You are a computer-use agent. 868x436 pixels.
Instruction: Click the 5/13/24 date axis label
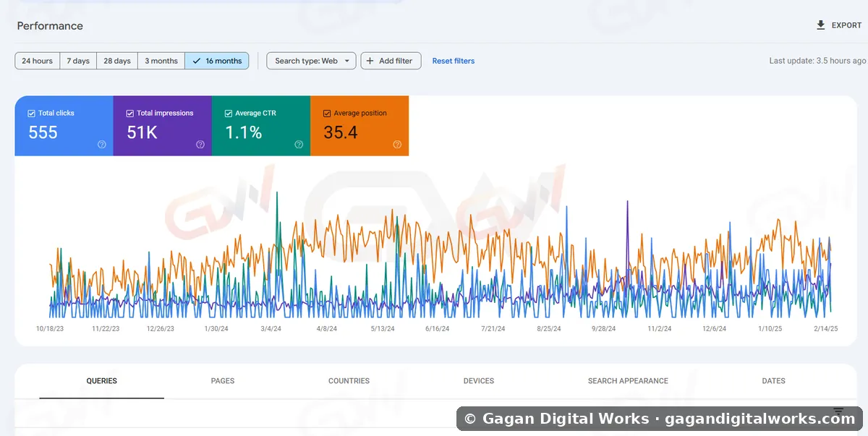[383, 328]
